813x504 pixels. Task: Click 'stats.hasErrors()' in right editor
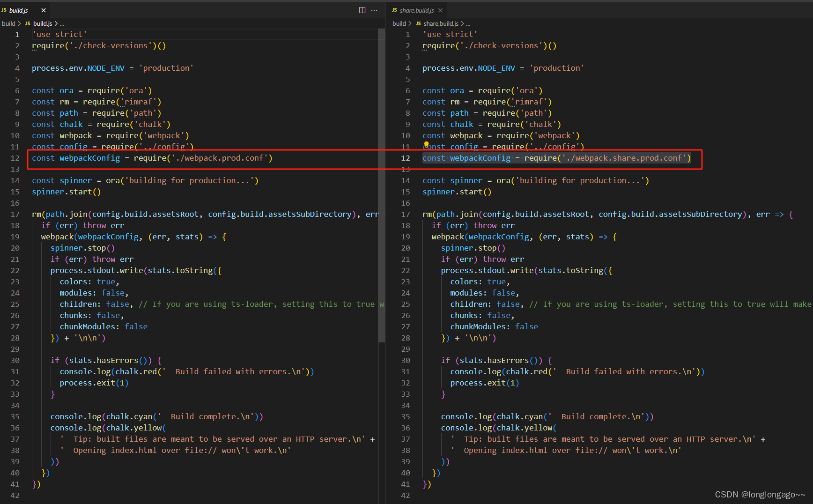point(499,360)
